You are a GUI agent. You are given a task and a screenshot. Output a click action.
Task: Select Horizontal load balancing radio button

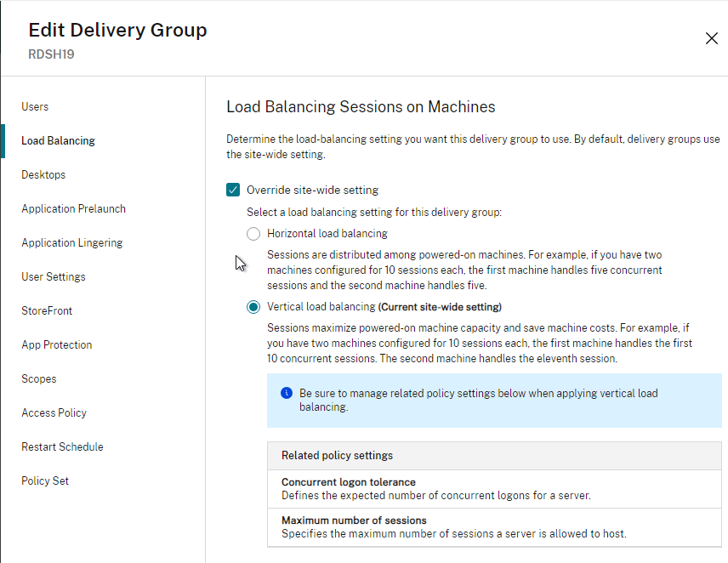tap(253, 234)
